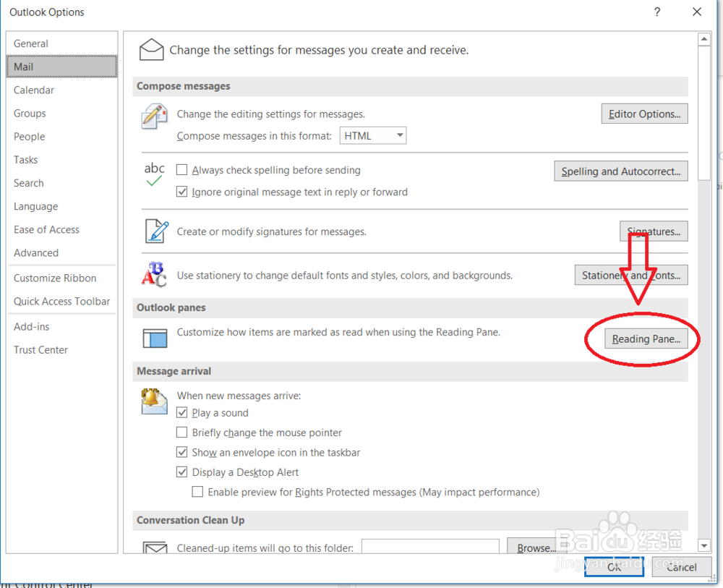
Task: Open the Calendar options category
Action: 61,90
